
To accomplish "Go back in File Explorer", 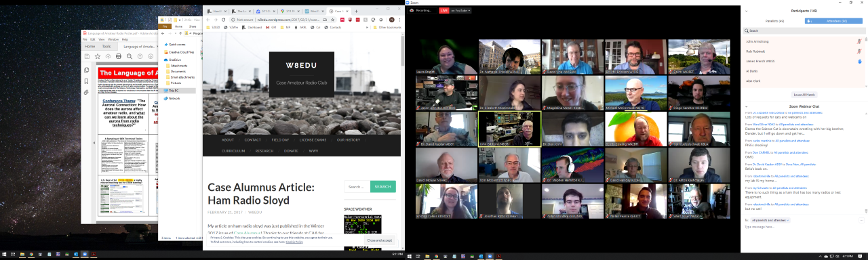I will pos(163,32).
